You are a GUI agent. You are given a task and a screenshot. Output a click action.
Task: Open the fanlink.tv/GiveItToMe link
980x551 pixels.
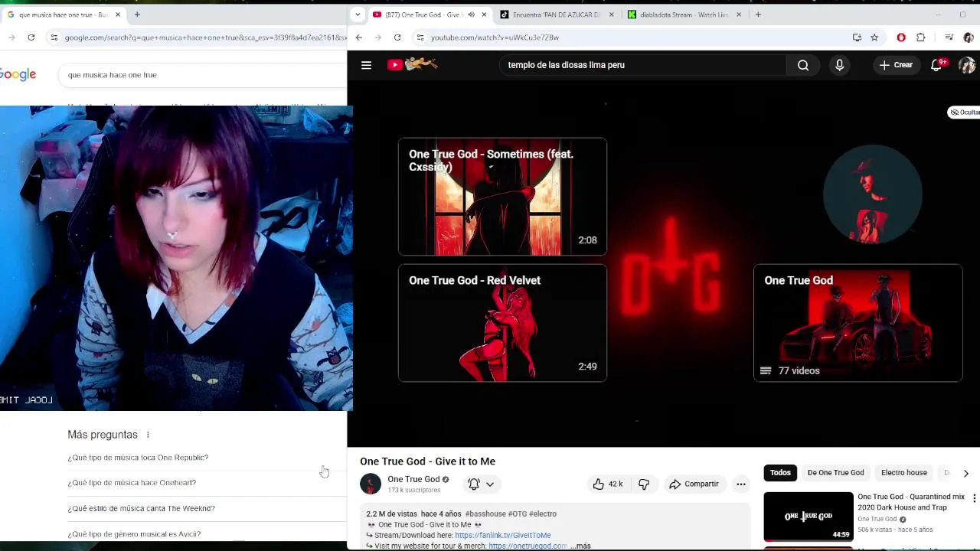click(502, 535)
